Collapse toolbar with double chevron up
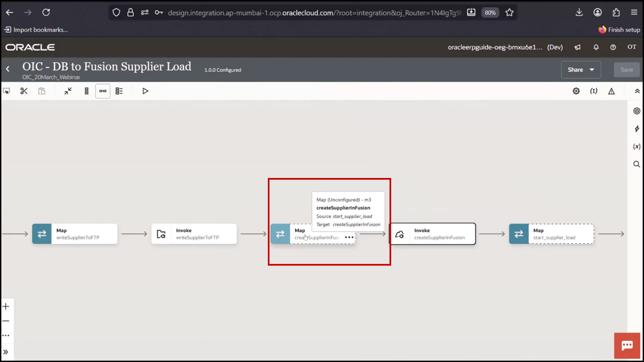644x362 pixels. point(637,91)
